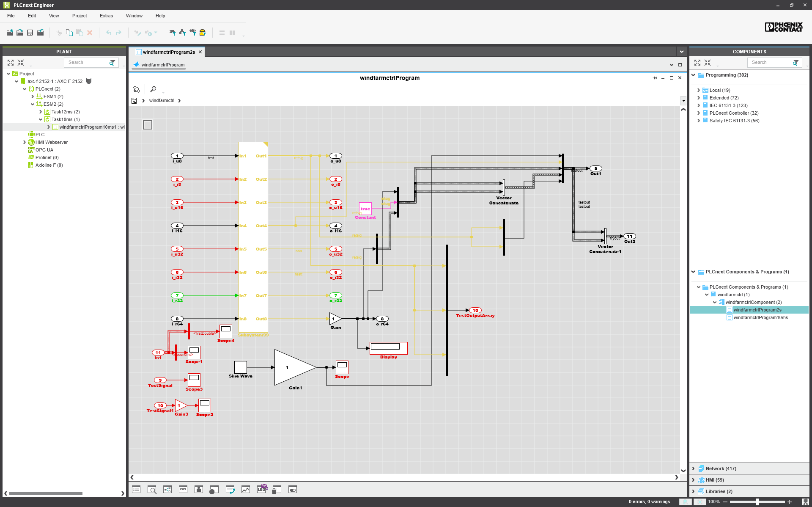
Task: Click the Subsystem99 block on canvas
Action: 253,237
